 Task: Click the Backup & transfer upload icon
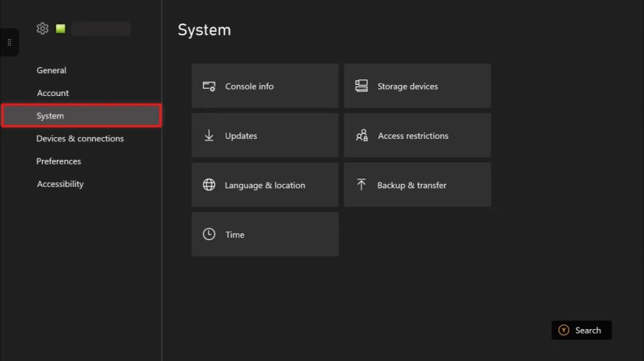click(x=361, y=184)
